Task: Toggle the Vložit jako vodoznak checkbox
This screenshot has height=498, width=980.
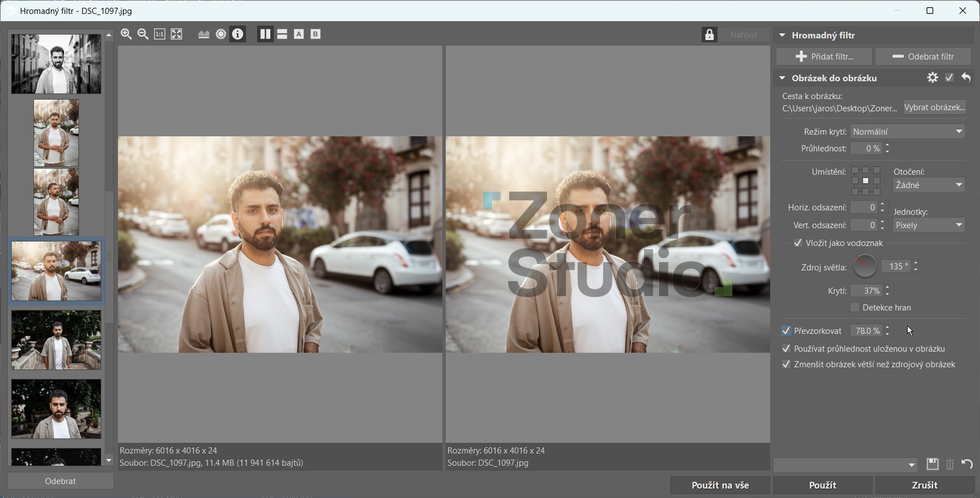Action: 797,243
